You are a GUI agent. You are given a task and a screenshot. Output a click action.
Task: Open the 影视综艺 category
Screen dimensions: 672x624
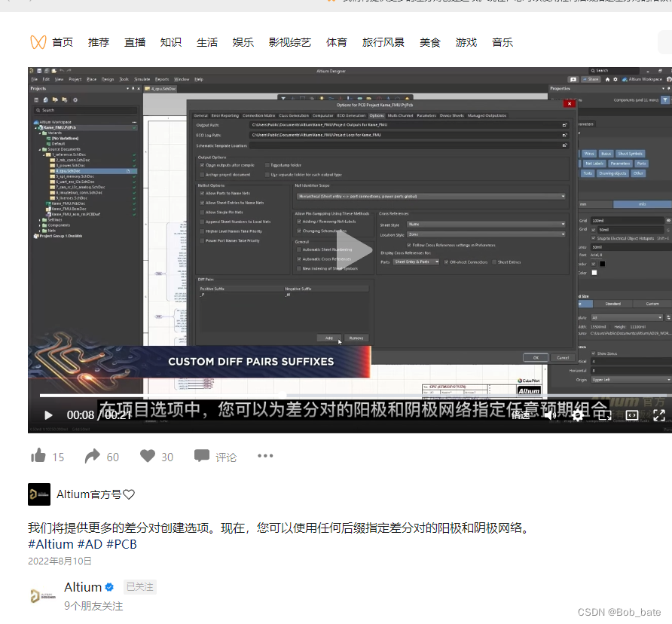pos(290,42)
